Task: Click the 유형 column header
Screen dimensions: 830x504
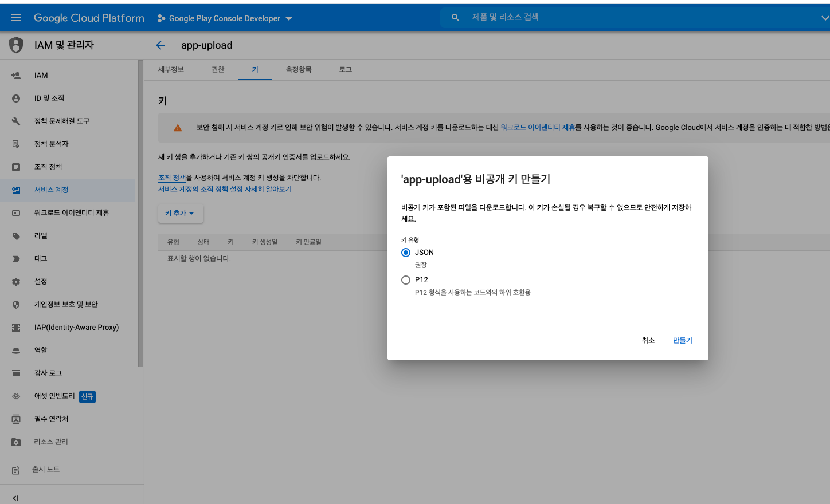Action: tap(173, 242)
